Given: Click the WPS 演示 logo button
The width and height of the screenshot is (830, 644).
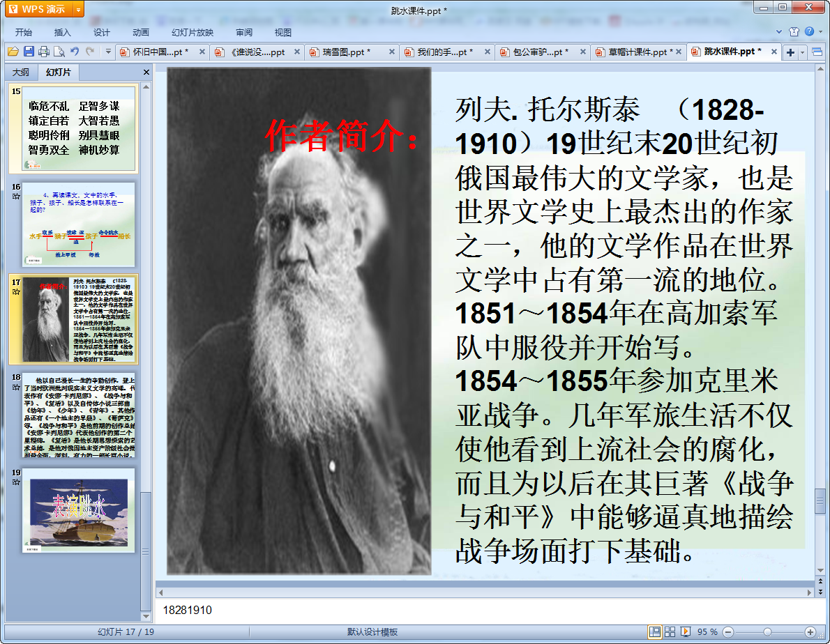Looking at the screenshot, I should [38, 10].
